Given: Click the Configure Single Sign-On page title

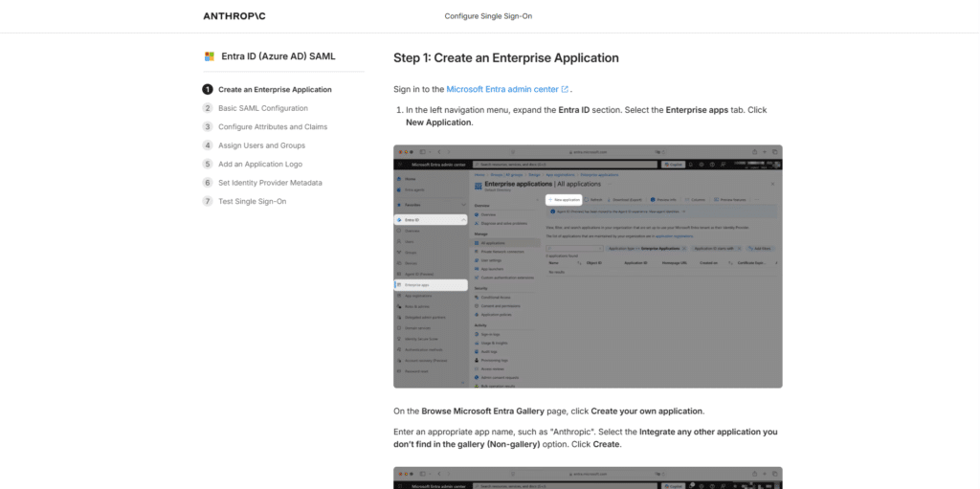Looking at the screenshot, I should (x=488, y=16).
